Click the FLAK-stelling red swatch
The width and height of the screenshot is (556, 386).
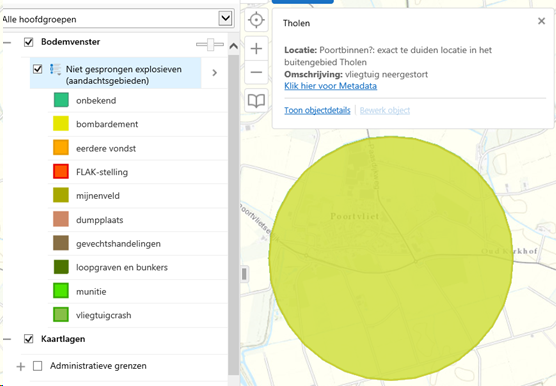pyautogui.click(x=61, y=172)
